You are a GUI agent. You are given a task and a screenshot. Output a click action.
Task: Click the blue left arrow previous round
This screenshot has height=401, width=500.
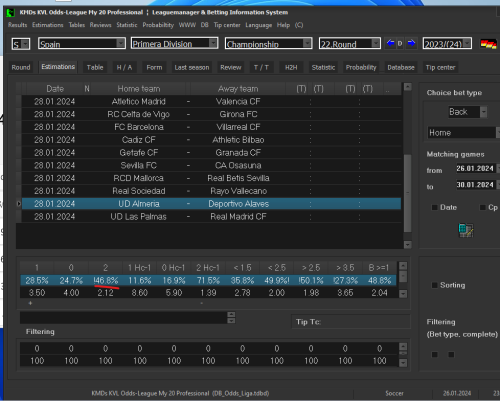point(390,43)
